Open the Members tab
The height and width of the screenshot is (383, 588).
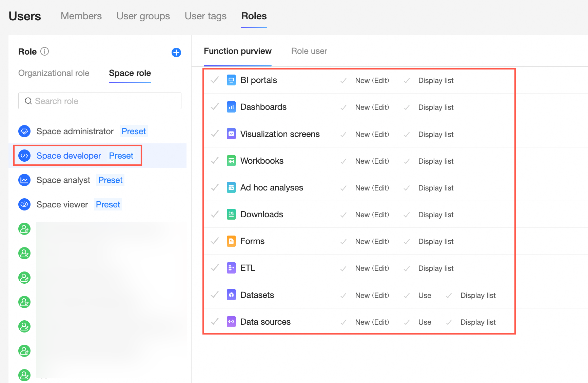[81, 16]
